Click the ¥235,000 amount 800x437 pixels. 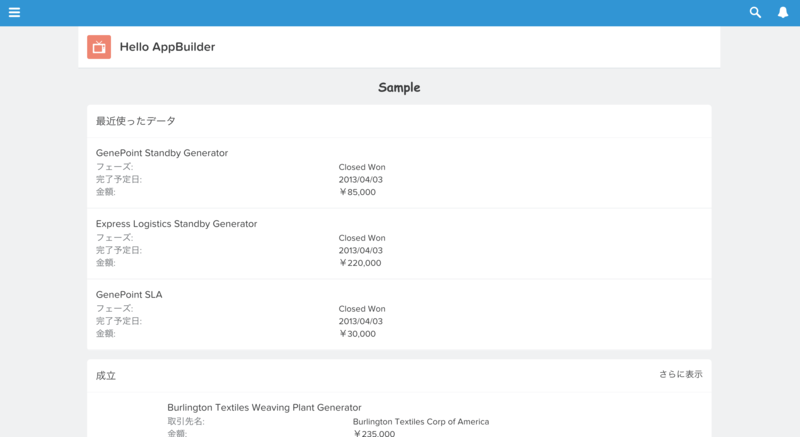coord(374,433)
